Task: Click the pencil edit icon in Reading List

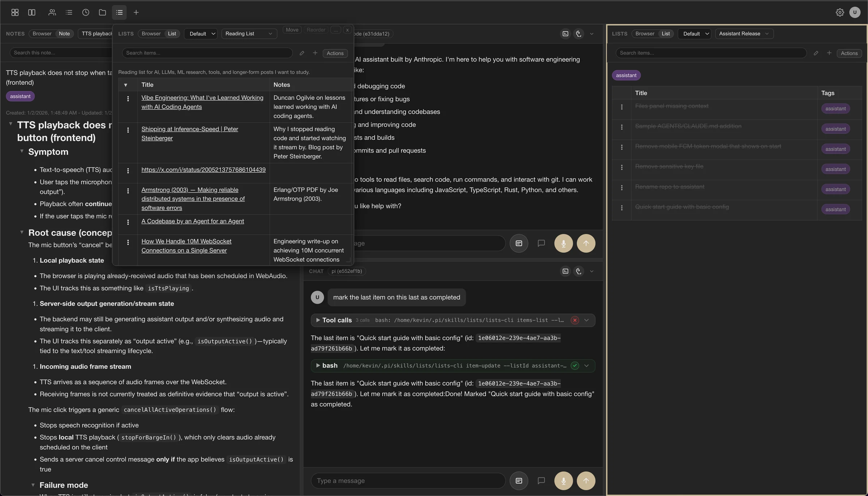Action: click(x=302, y=53)
